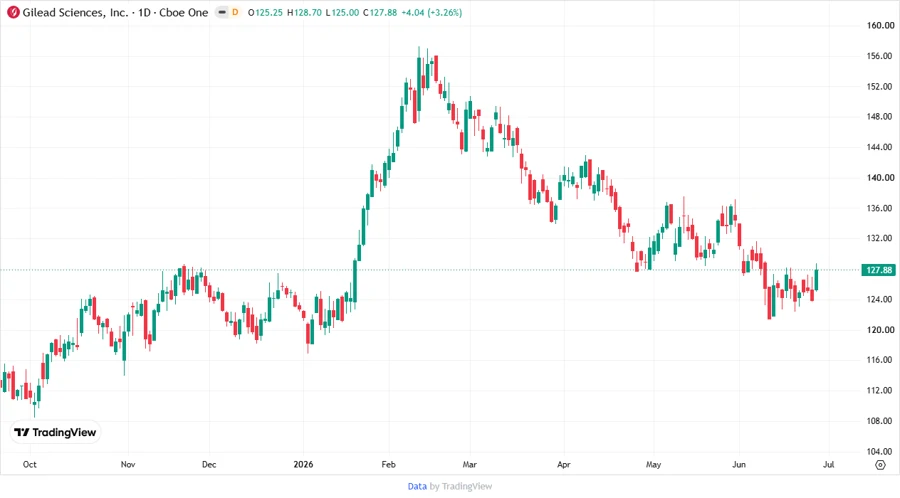900x498 pixels.
Task: Click the orange D delayed-data indicator
Action: [235, 12]
